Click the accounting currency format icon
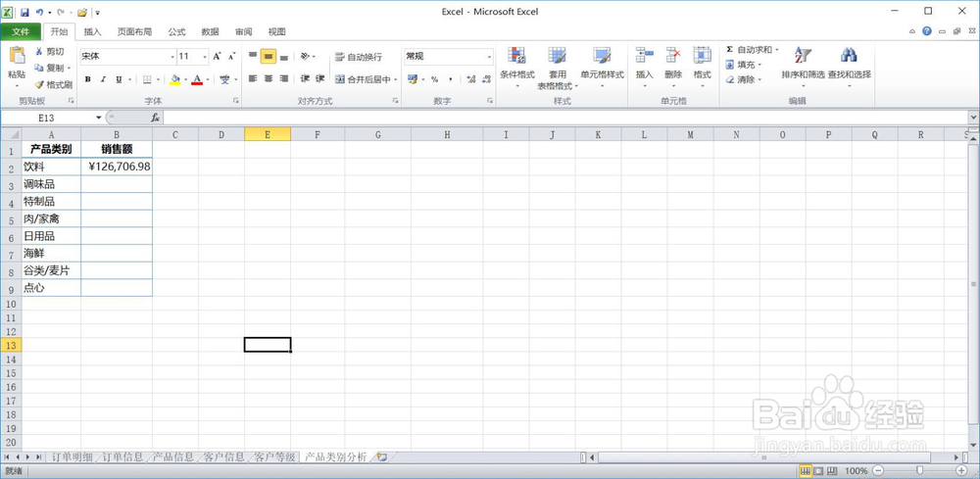 (413, 79)
